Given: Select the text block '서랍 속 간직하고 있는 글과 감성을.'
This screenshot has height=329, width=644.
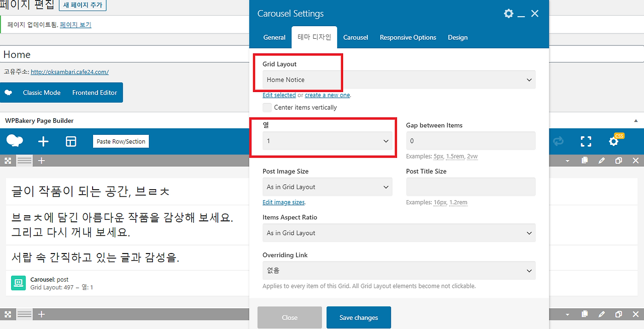Looking at the screenshot, I should click(95, 258).
